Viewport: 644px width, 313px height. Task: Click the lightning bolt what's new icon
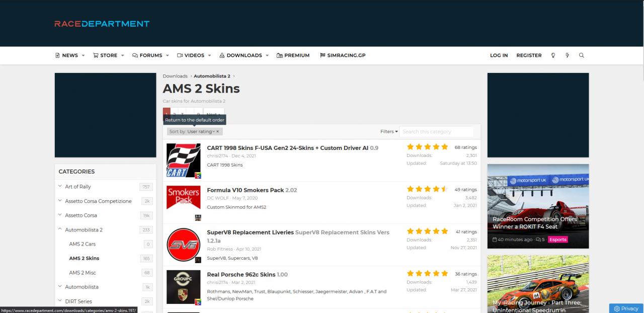tap(567, 55)
